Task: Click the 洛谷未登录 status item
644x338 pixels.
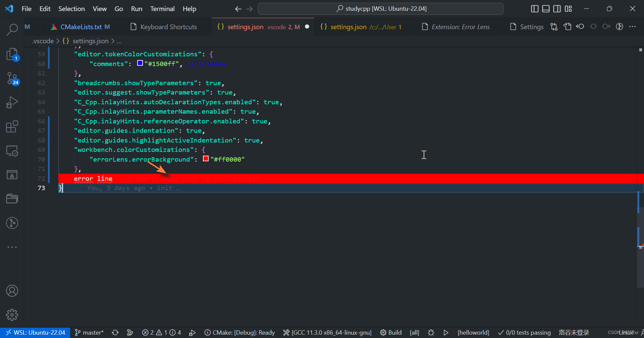Action: tap(574, 333)
